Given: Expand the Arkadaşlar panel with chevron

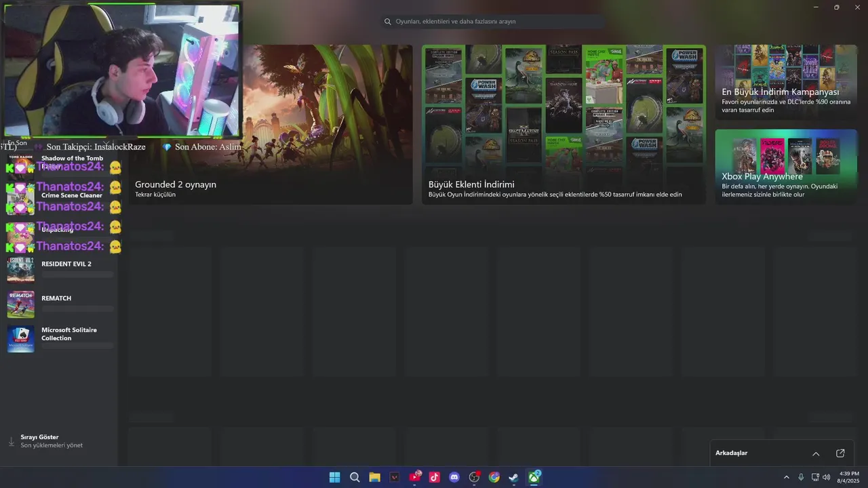Looking at the screenshot, I should pos(816,453).
